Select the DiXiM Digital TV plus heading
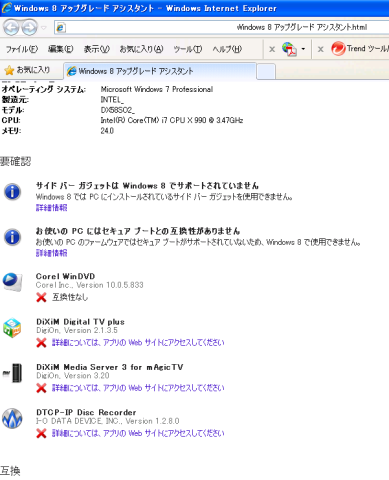Screen dimensions: 389x480 [x=80, y=322]
